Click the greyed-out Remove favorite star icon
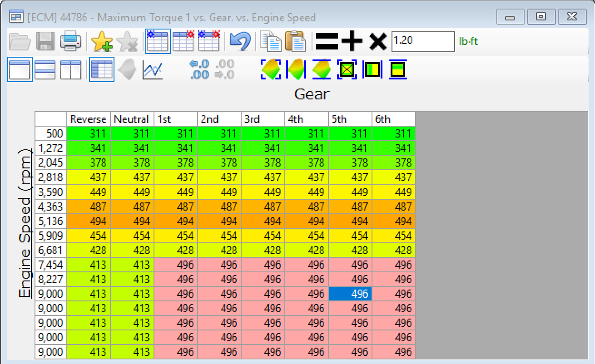The width and height of the screenshot is (595, 364). tap(127, 42)
